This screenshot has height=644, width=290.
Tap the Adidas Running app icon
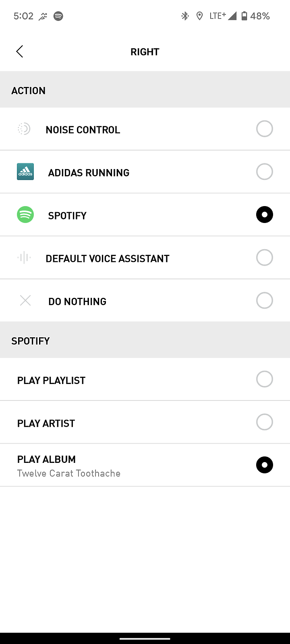click(25, 171)
